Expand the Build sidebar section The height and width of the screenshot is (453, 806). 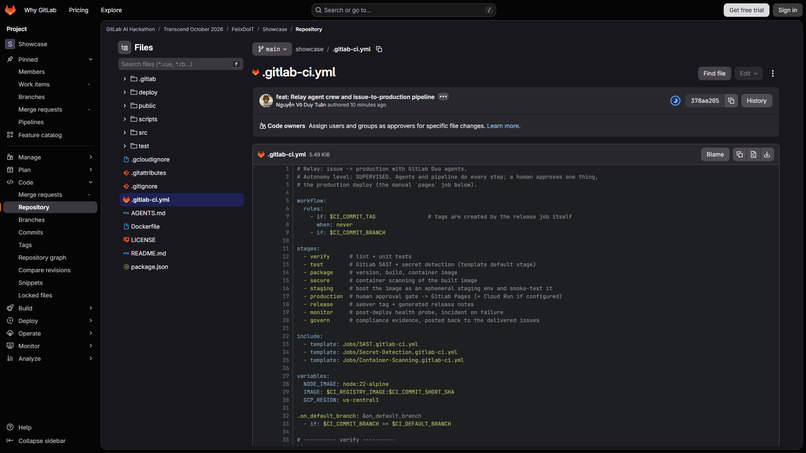tap(50, 309)
